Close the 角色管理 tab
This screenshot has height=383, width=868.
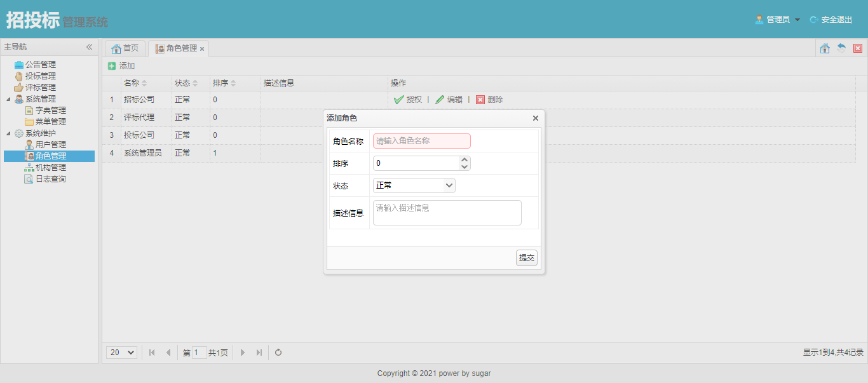202,49
